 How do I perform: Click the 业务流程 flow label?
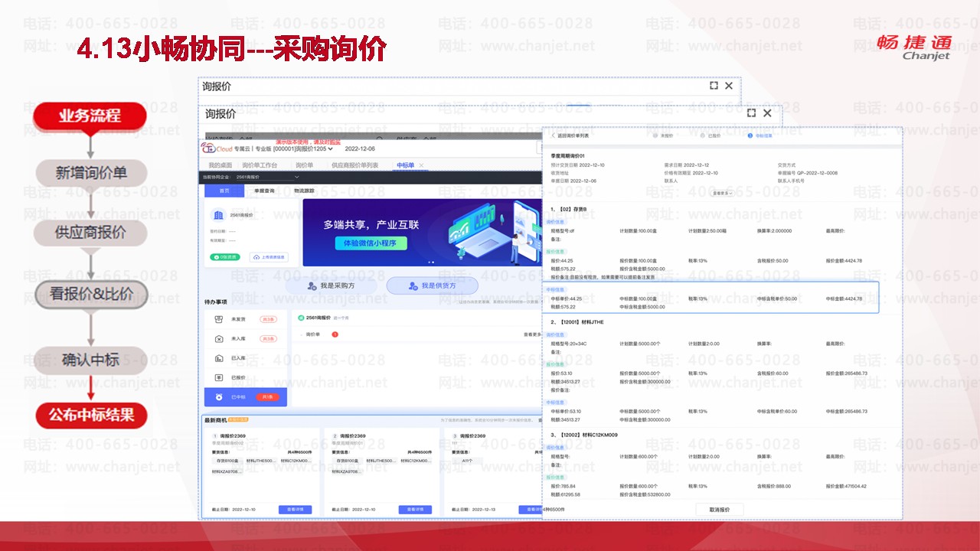pos(90,116)
